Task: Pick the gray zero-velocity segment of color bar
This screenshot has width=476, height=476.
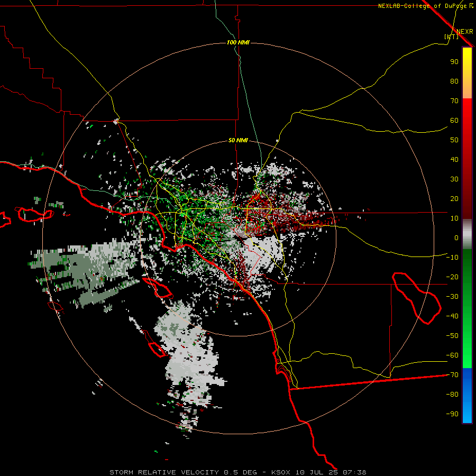Action: [x=467, y=234]
